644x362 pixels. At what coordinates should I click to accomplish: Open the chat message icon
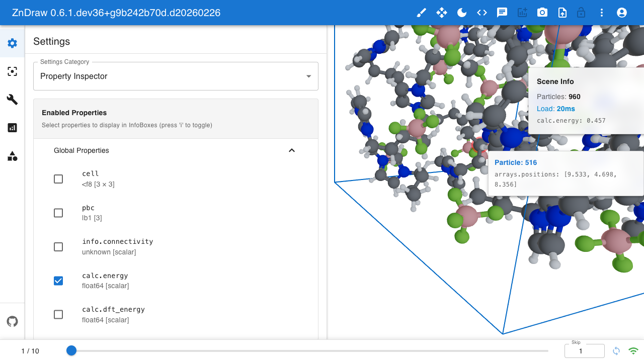click(502, 13)
